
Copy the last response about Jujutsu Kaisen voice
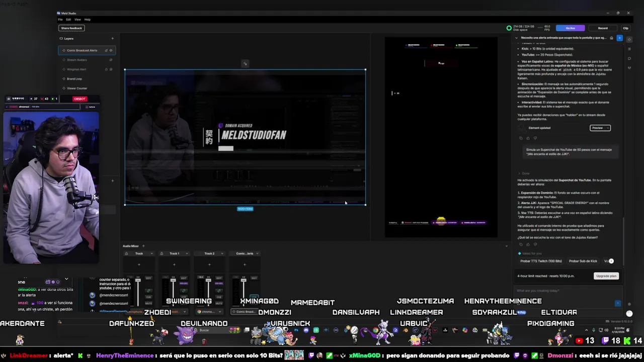[521, 244]
